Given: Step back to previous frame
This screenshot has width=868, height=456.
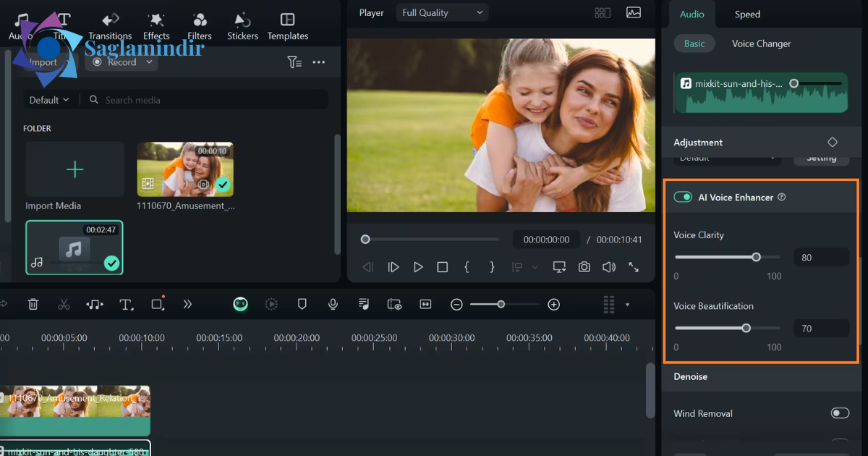Looking at the screenshot, I should [x=368, y=267].
